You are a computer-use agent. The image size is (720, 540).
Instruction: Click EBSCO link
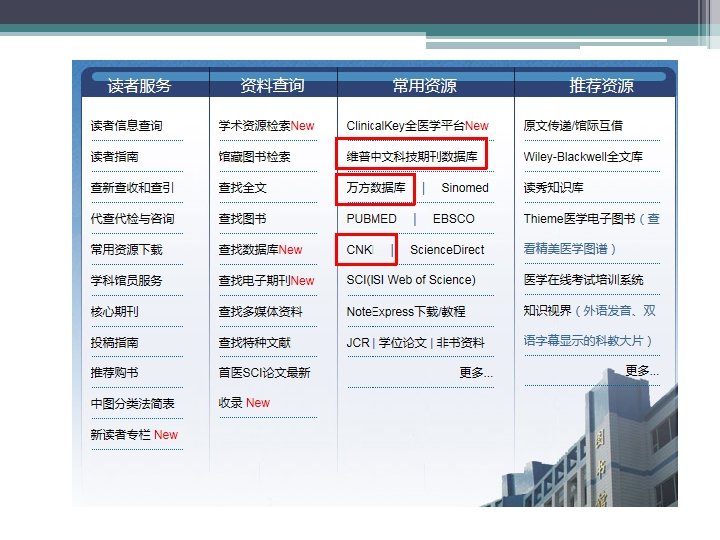point(454,219)
